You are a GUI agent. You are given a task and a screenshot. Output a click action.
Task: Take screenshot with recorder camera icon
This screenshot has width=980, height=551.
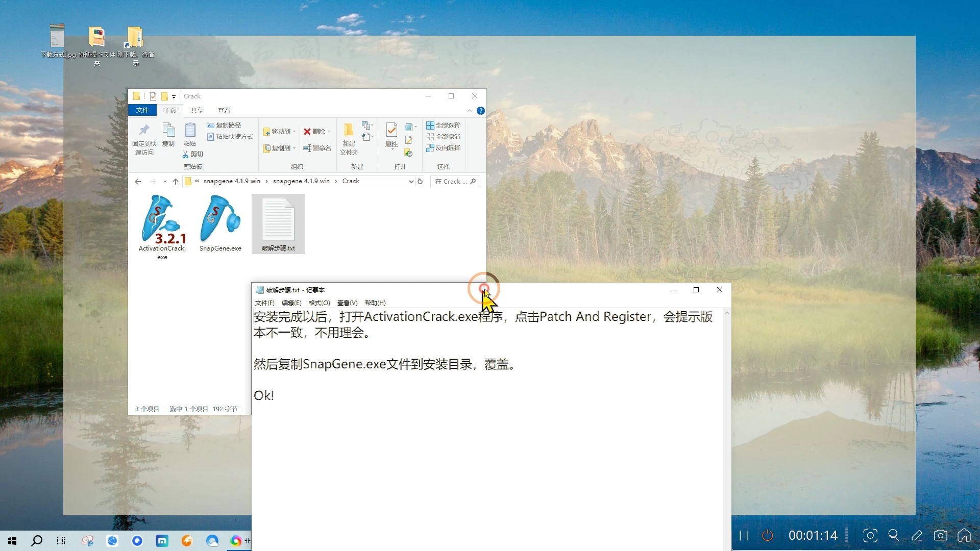(941, 535)
